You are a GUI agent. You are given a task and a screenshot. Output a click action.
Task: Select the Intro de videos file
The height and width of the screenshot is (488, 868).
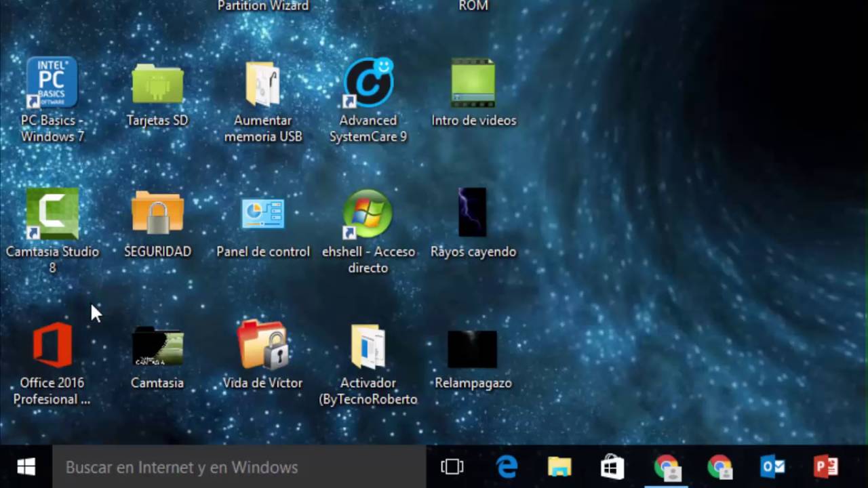[473, 83]
